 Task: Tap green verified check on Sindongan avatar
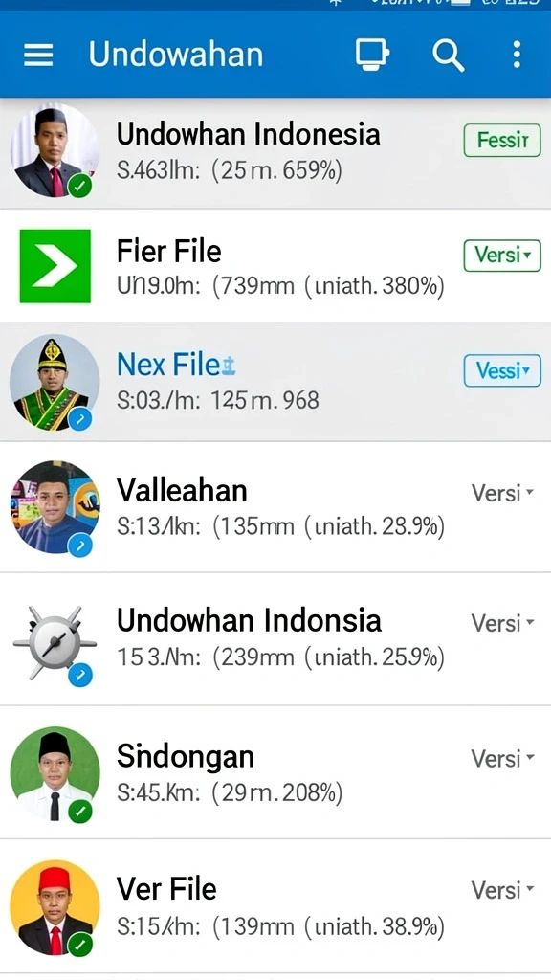pyautogui.click(x=80, y=812)
